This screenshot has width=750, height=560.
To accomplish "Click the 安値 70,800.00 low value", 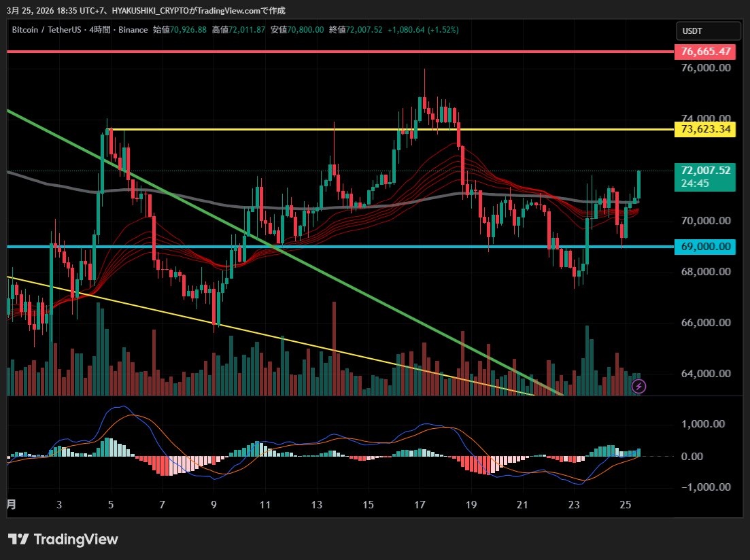I will [297, 30].
